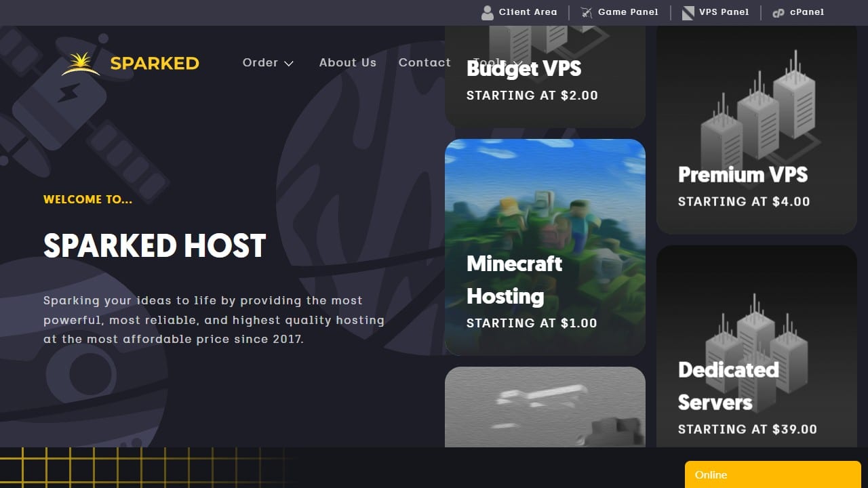Viewport: 868px width, 488px height.
Task: Select the Minecraft Hosting card
Action: [545, 247]
